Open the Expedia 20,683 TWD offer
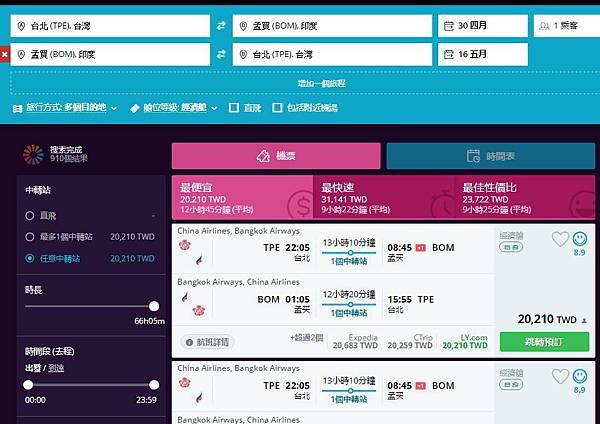This screenshot has height=424, width=600. click(x=355, y=341)
